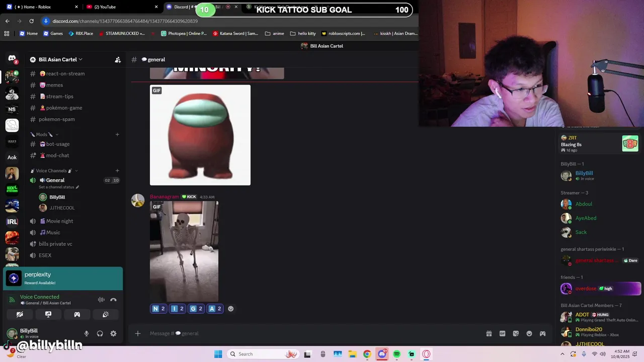
Task: Open the IRL server icon
Action: (12, 221)
